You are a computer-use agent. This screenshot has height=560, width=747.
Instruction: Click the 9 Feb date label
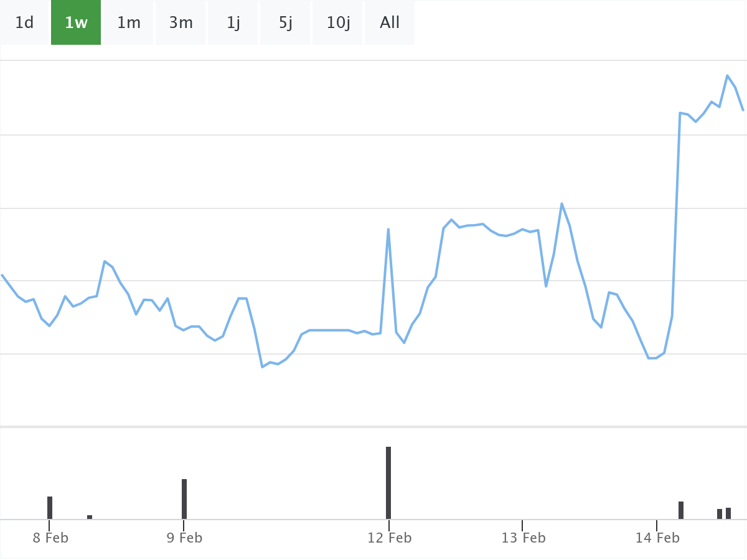click(184, 538)
